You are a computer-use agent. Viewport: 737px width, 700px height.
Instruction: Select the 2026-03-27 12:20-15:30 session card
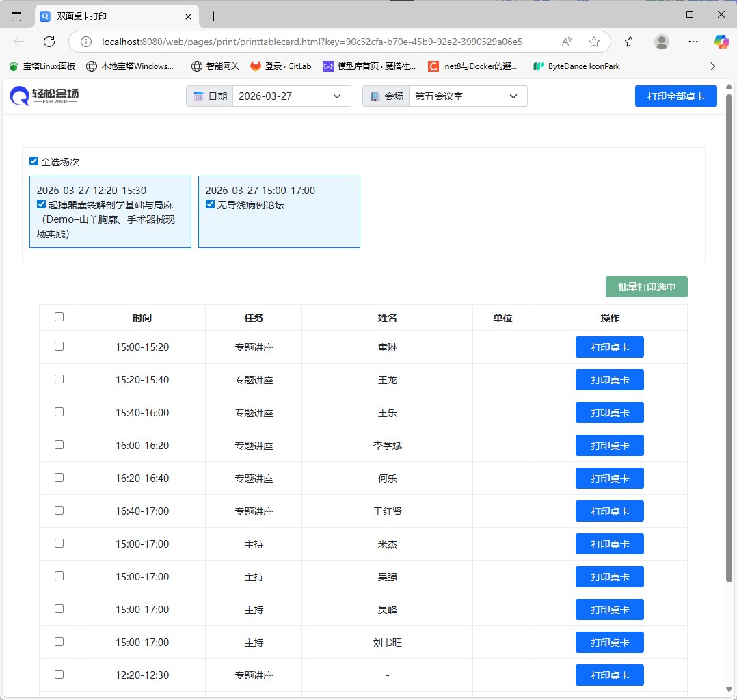[x=111, y=212]
